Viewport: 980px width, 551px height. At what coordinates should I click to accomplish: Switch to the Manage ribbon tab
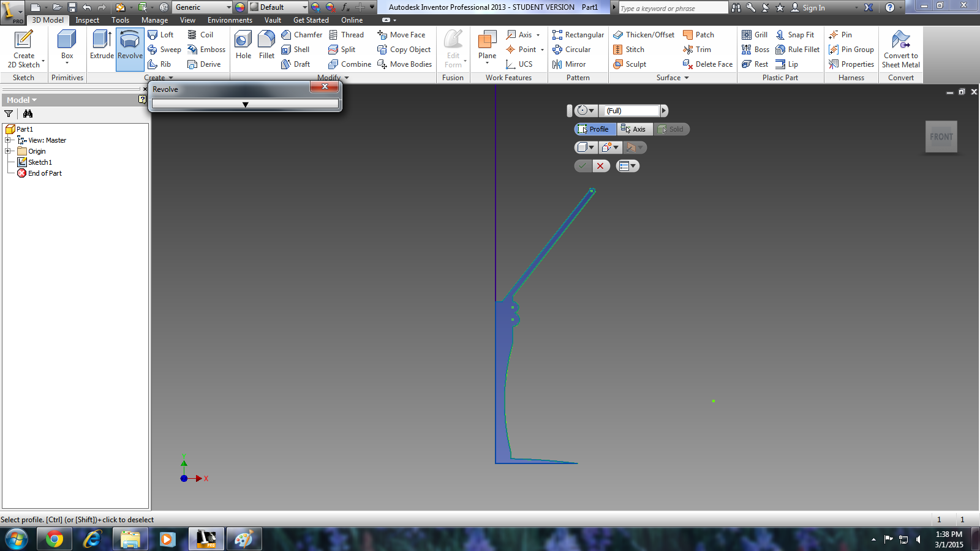154,20
